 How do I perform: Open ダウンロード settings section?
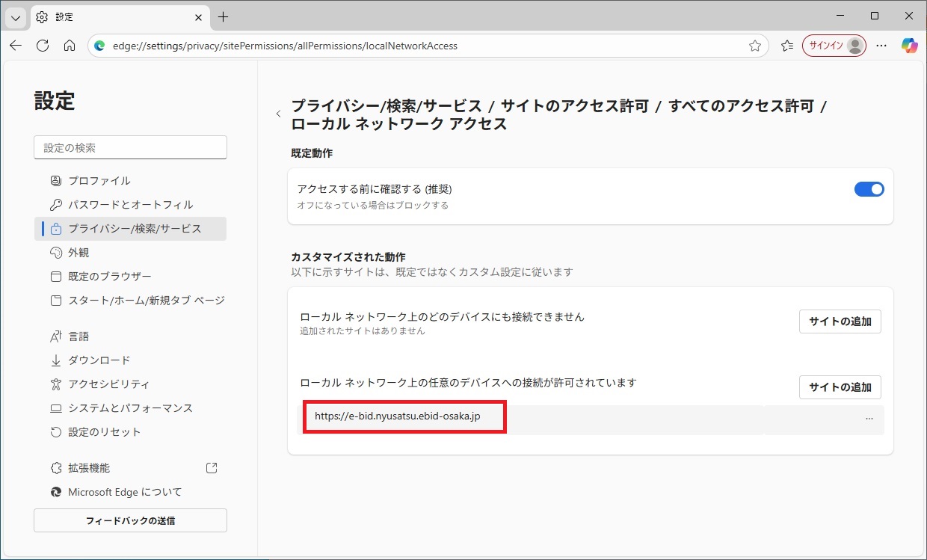tap(99, 360)
